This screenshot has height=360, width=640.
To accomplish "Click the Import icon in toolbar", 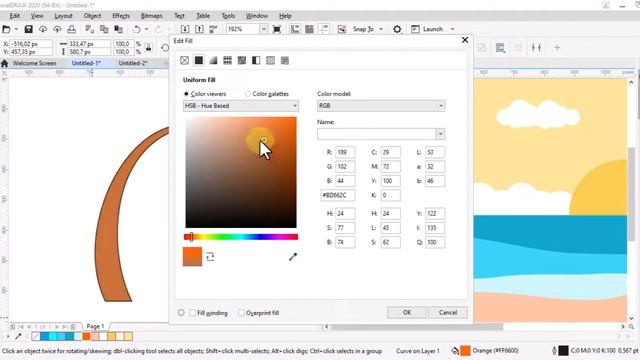I will pyautogui.click(x=185, y=29).
